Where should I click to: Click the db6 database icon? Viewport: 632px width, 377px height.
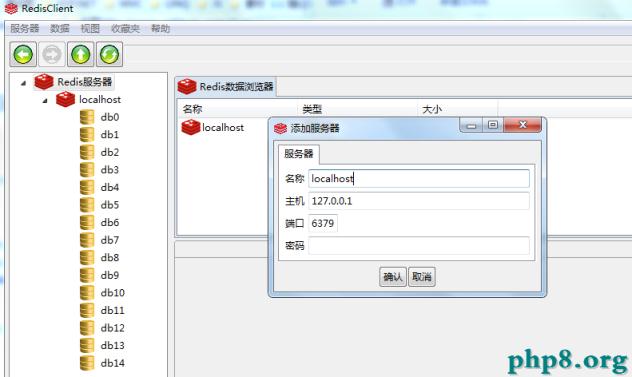click(x=87, y=223)
